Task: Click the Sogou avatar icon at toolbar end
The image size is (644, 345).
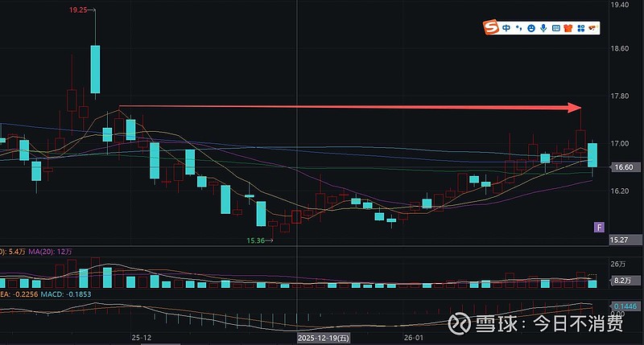Action: [x=592, y=28]
